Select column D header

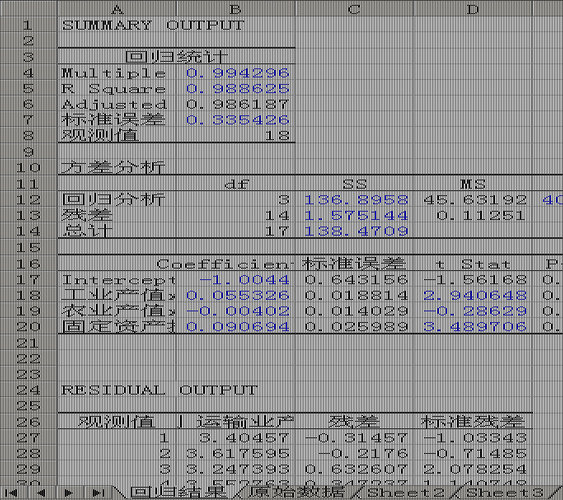click(473, 9)
